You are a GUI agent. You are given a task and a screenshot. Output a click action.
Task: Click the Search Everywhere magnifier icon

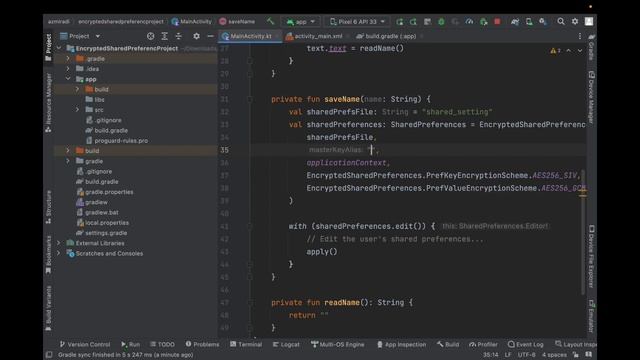[561, 21]
